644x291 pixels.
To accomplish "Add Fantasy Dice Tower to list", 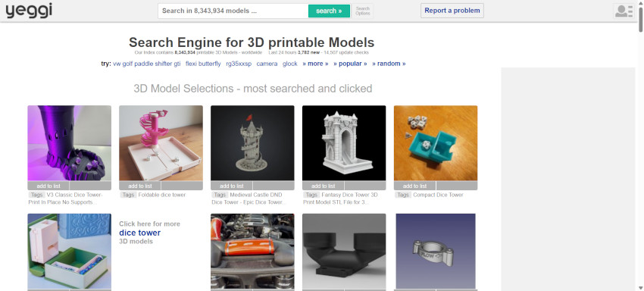I will point(324,186).
